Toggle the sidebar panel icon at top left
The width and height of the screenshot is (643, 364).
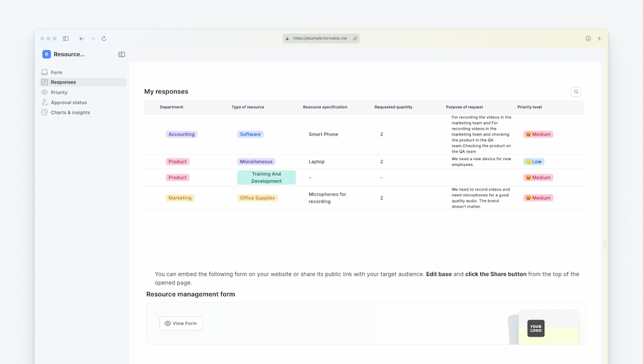pos(65,38)
